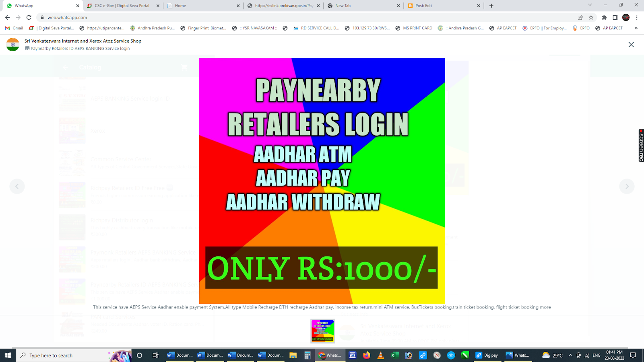Screen dimensions: 644x362
Task: Open VLC media player from taskbar
Action: tap(380, 355)
